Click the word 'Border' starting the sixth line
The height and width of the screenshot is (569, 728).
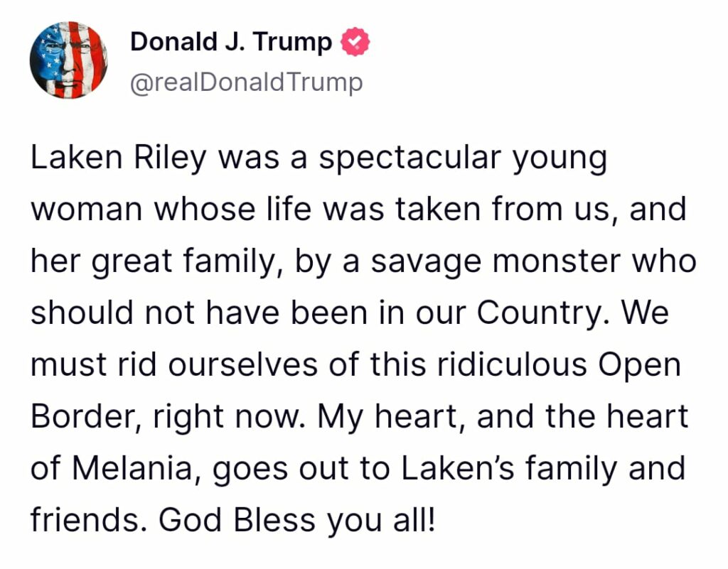86,416
